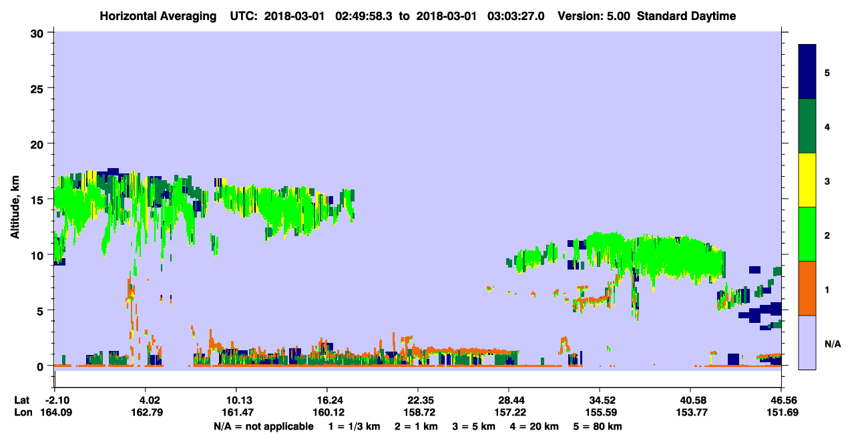Click the end time '03:03:27.0'
Viewport: 868px width, 445px height.
click(517, 16)
